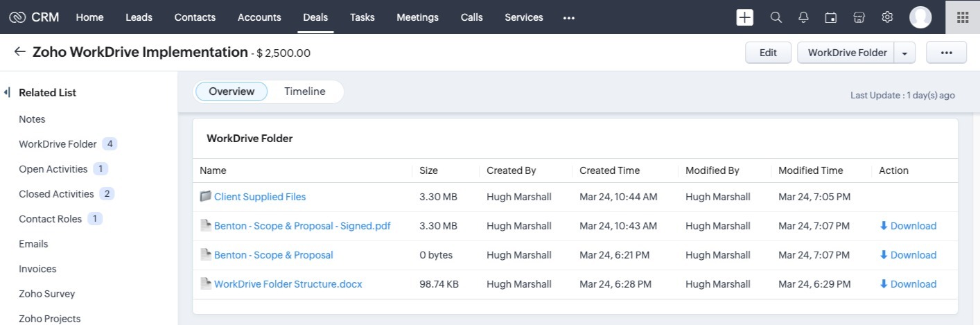Open the Leads module tab
This screenshot has height=325, width=980.
click(139, 17)
